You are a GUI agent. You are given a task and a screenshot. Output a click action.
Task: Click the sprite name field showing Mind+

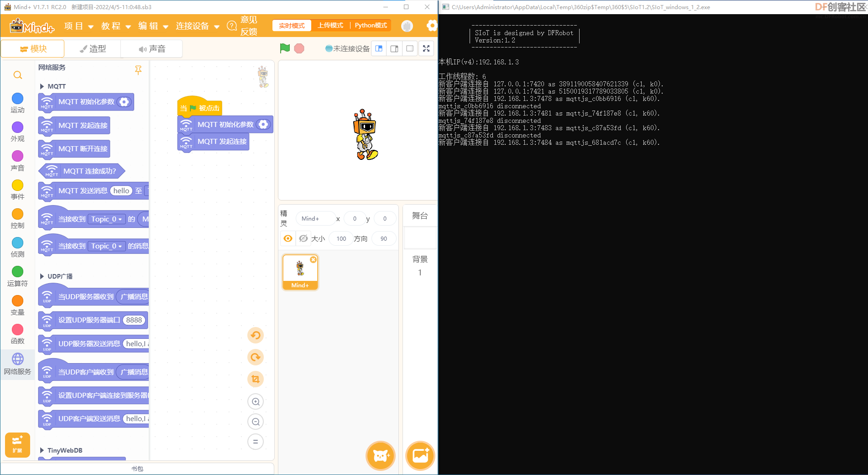pyautogui.click(x=316, y=219)
